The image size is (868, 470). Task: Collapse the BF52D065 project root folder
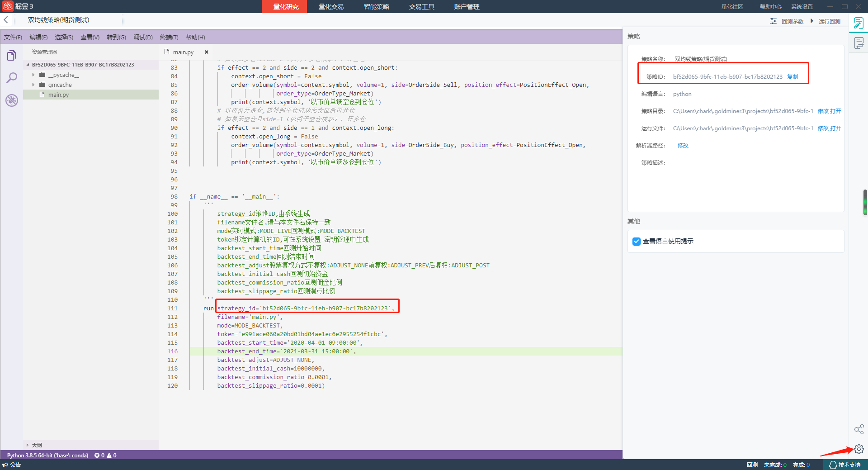28,65
